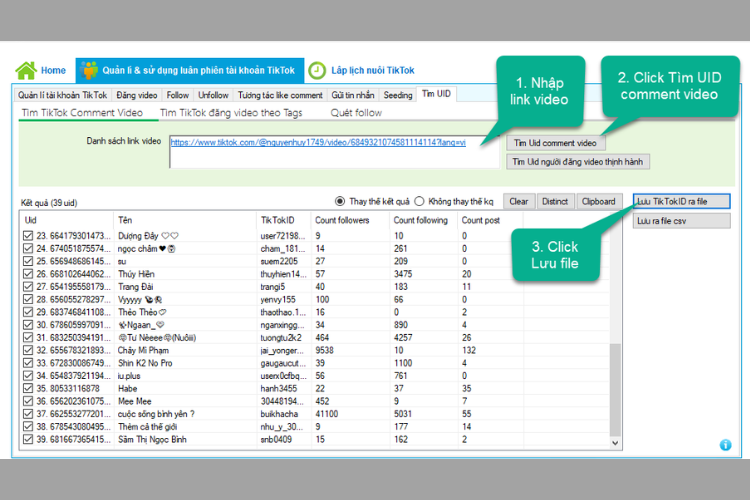Image resolution: width=750 pixels, height=500 pixels.
Task: Click the TikTok account management people icon
Action: [x=89, y=70]
